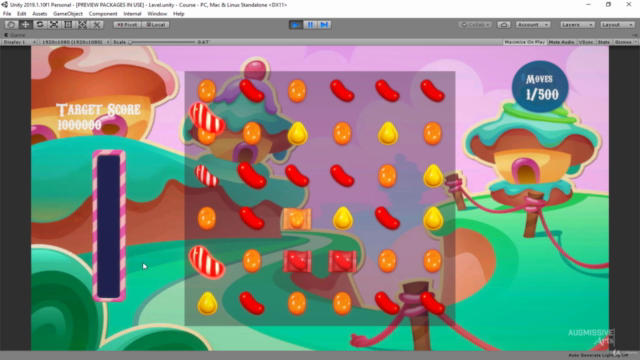Open the Gizmos dropdown arrow
Image resolution: width=640 pixels, height=360 pixels.
click(x=635, y=42)
